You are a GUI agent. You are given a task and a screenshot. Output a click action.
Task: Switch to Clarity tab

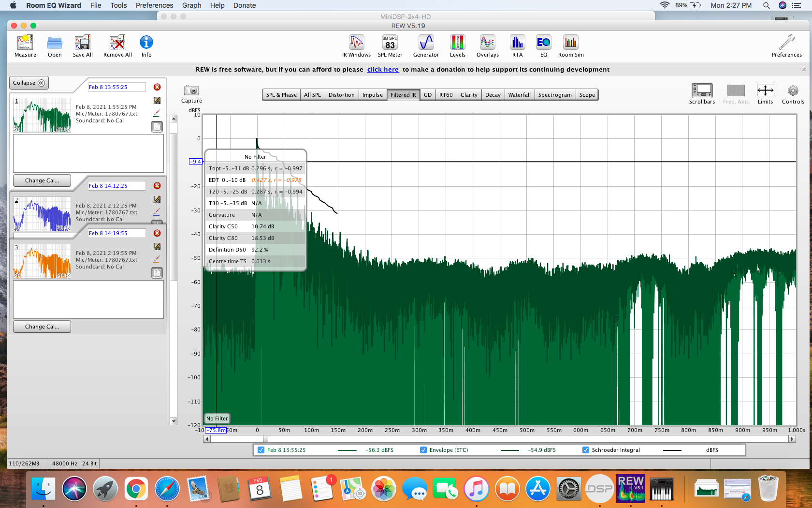click(x=469, y=95)
